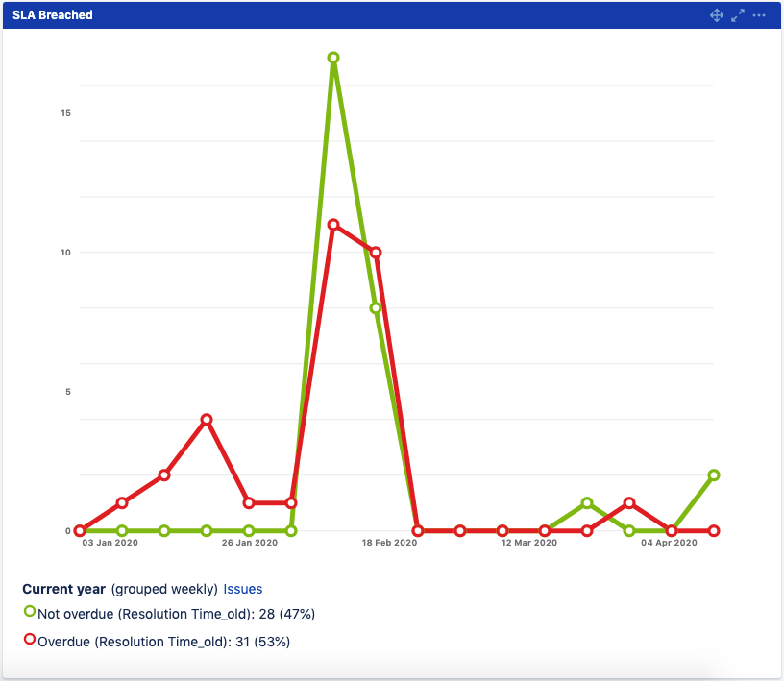
Task: Click the Current year label
Action: pos(63,589)
